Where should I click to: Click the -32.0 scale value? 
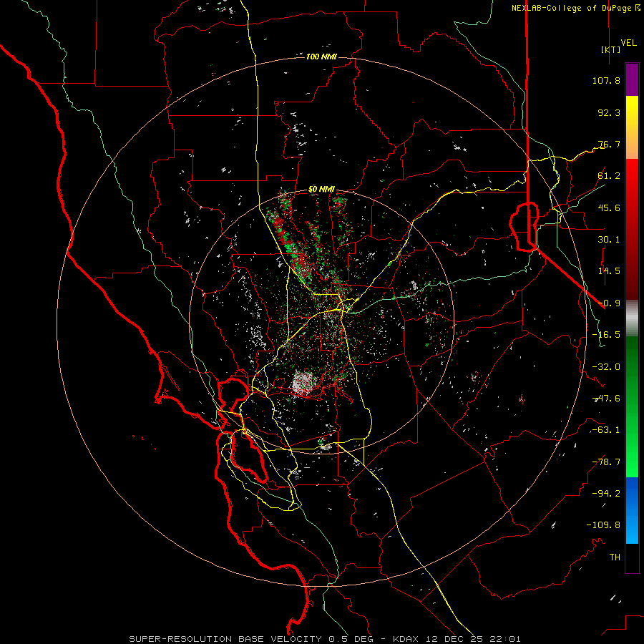pyautogui.click(x=606, y=367)
